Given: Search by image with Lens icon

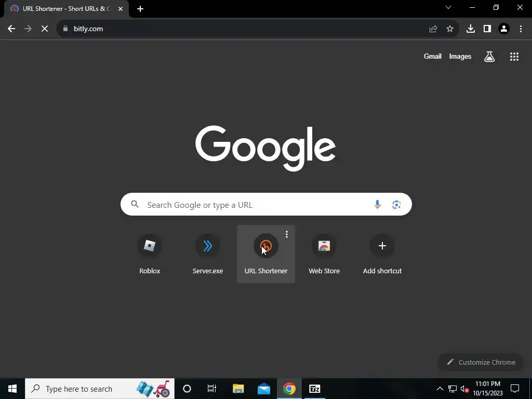Looking at the screenshot, I should [396, 205].
